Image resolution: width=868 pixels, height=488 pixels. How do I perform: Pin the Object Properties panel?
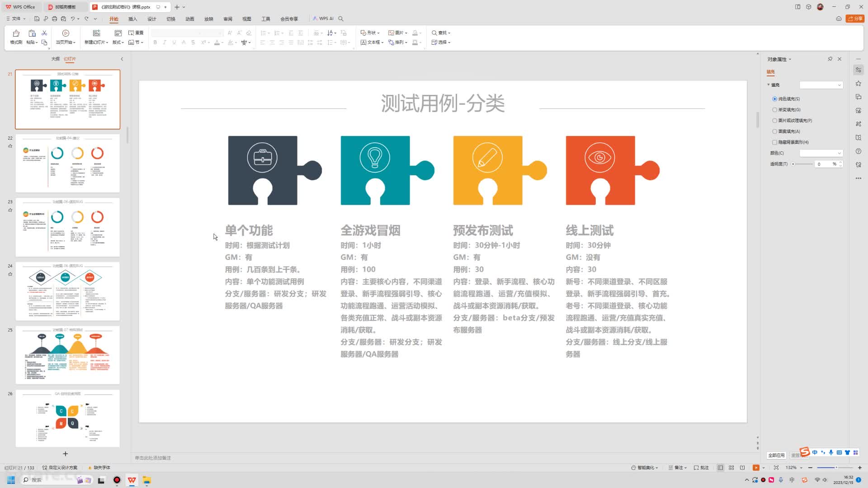pos(830,59)
